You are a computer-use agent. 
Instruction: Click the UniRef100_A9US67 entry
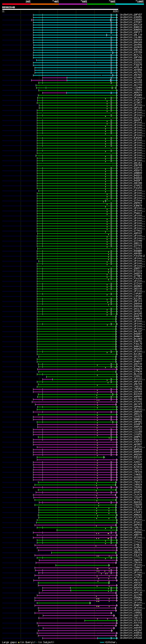click(131, 583)
